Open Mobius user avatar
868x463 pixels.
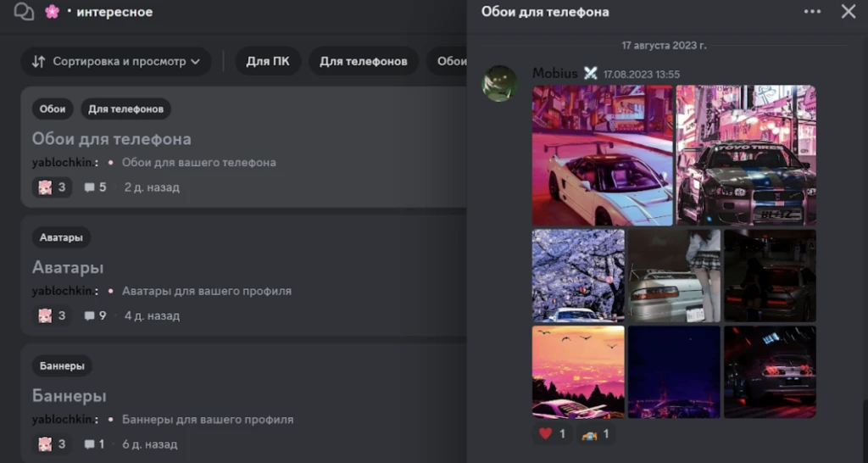pos(500,83)
